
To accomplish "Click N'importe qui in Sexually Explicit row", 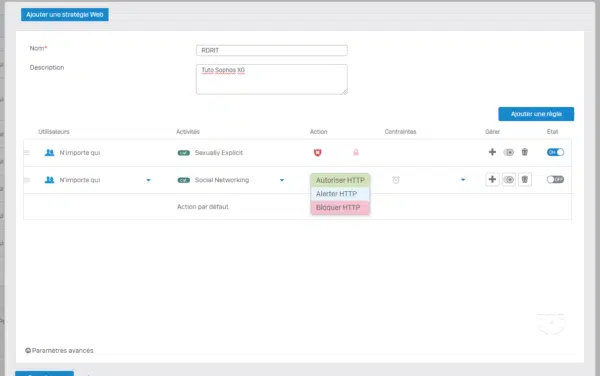I will pos(80,153).
